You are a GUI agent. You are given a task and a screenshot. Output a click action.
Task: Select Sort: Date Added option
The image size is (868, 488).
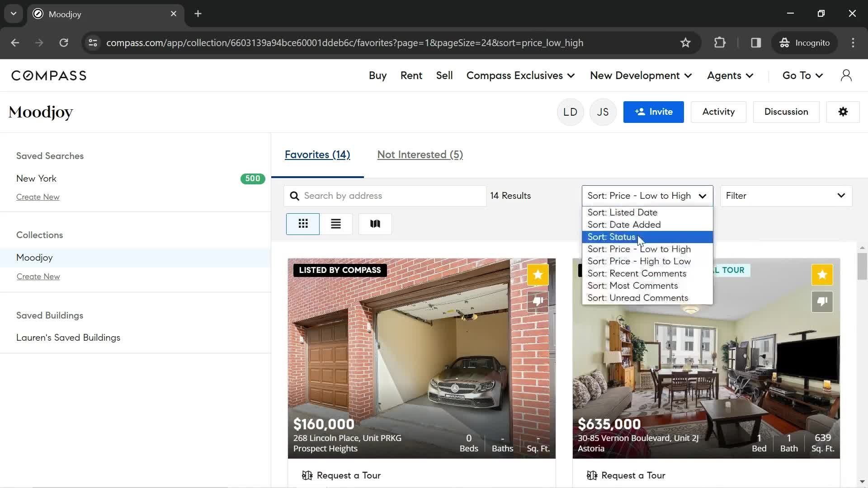point(647,225)
